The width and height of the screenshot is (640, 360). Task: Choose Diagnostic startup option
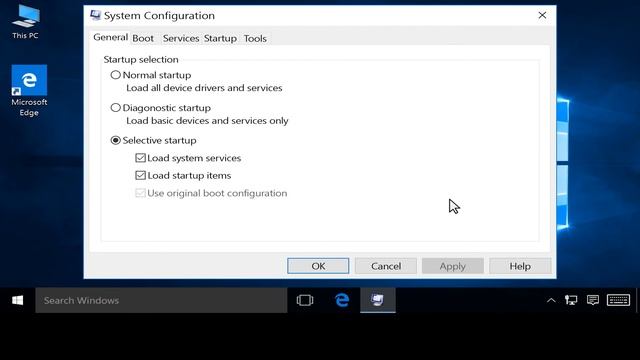pyautogui.click(x=116, y=108)
